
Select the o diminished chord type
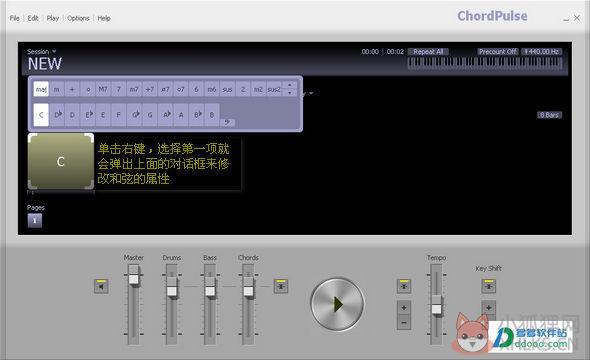[x=88, y=89]
